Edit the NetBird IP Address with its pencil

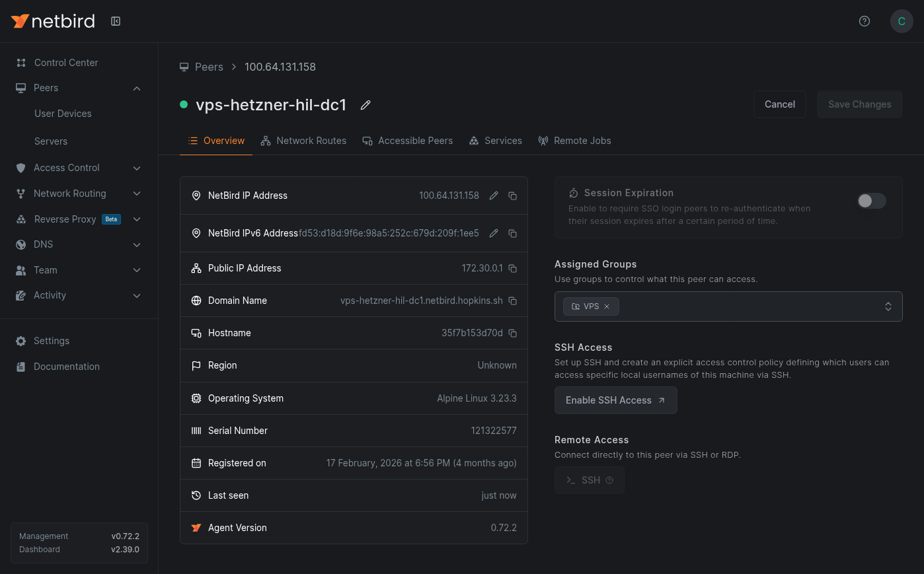point(494,196)
